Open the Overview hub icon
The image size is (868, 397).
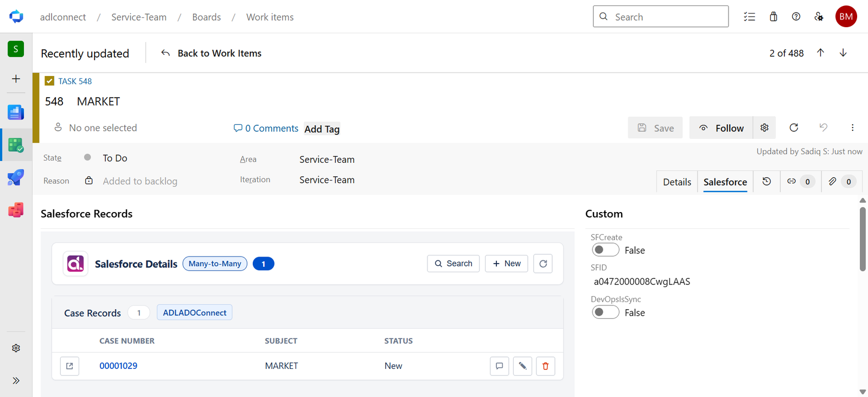point(16,112)
